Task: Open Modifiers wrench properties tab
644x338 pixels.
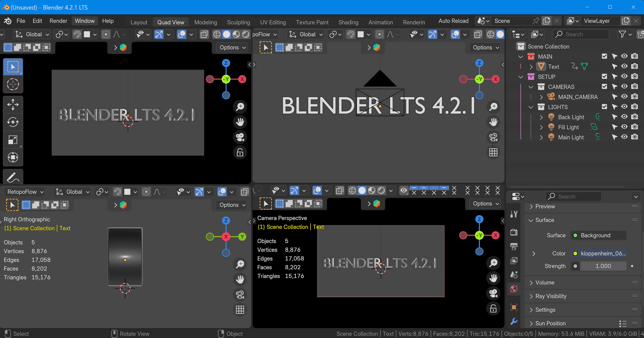Action: pyautogui.click(x=514, y=322)
